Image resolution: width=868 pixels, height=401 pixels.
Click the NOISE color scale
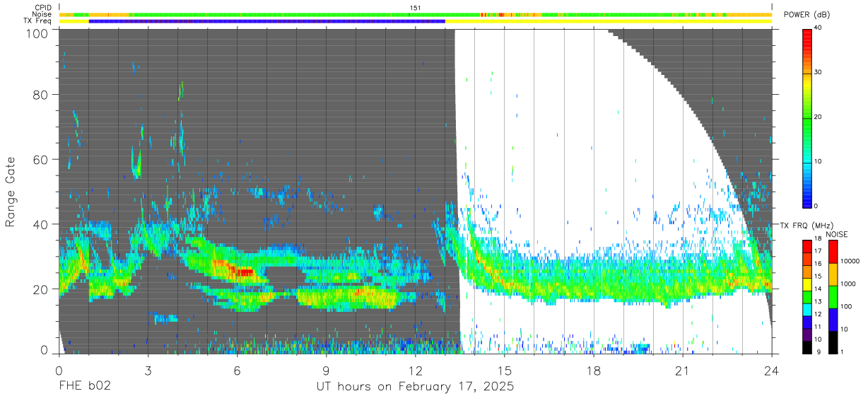833,296
